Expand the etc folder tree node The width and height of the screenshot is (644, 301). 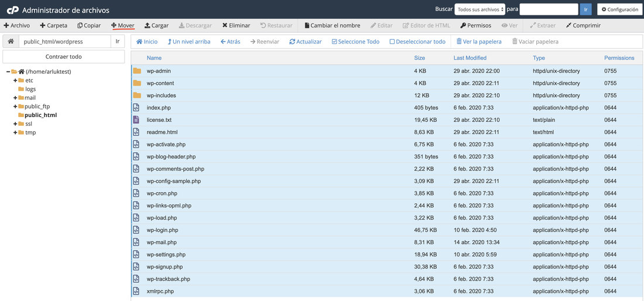(x=15, y=80)
